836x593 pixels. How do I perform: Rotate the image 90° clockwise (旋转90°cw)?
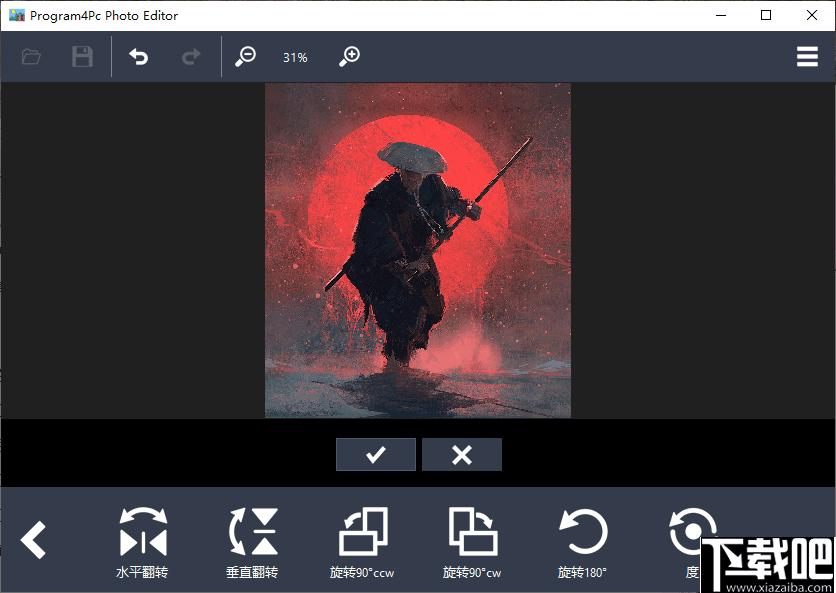tap(472, 543)
